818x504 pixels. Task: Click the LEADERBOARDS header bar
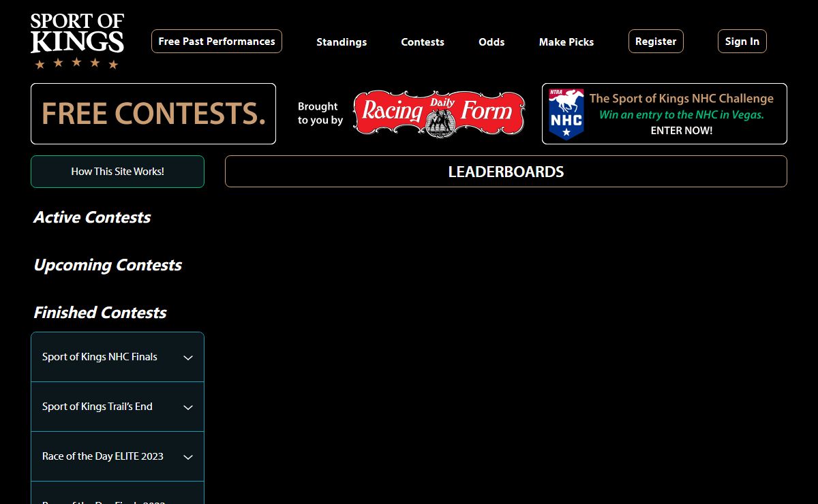click(506, 172)
